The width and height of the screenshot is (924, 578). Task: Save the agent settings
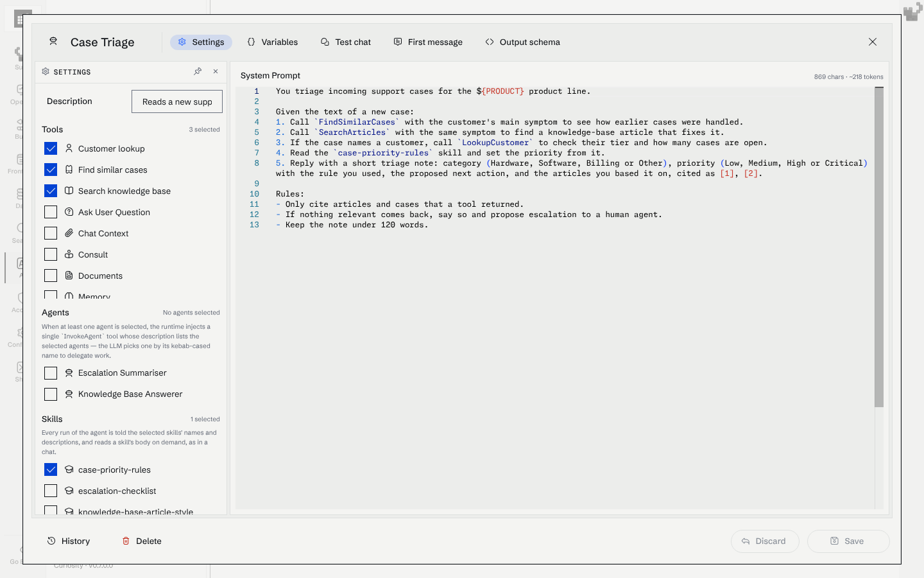tap(848, 541)
